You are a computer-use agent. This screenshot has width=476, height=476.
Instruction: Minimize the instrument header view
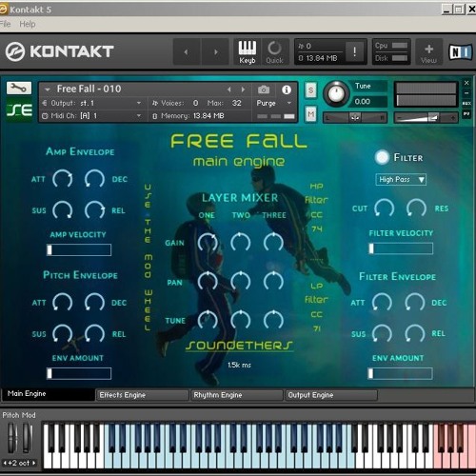coord(466,93)
